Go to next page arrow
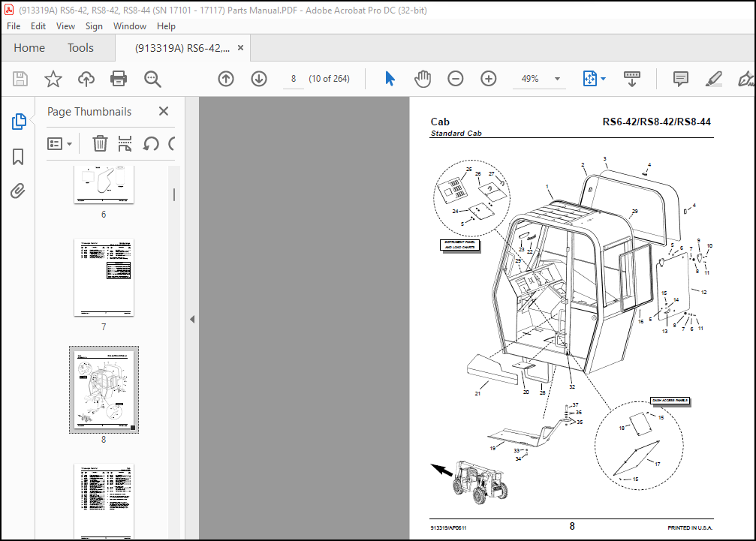Image resolution: width=756 pixels, height=541 pixels. [x=259, y=79]
